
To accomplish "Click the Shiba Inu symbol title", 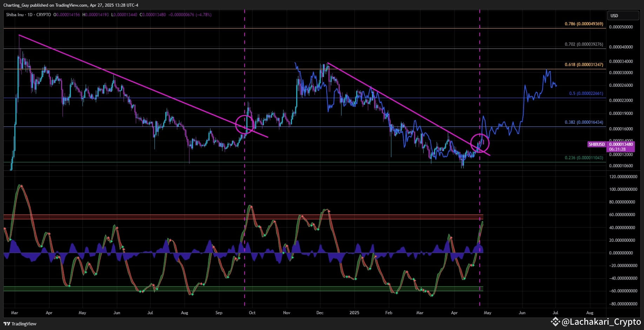I will click(15, 15).
